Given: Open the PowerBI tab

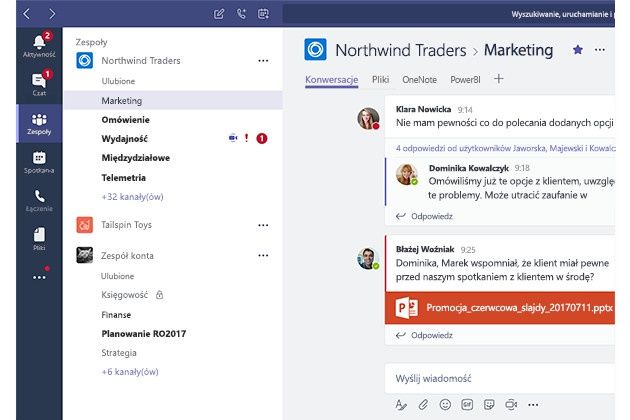Looking at the screenshot, I should pyautogui.click(x=465, y=80).
